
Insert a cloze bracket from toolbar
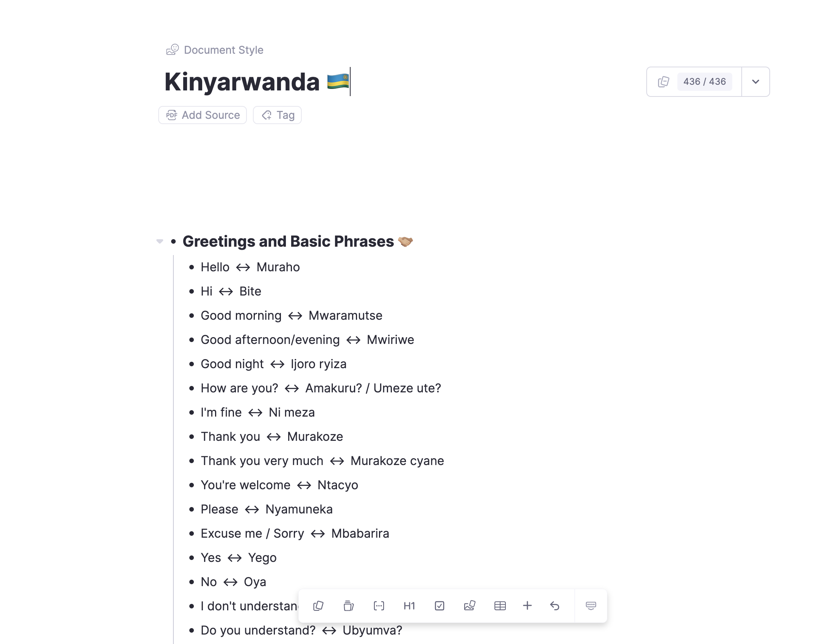point(379,606)
